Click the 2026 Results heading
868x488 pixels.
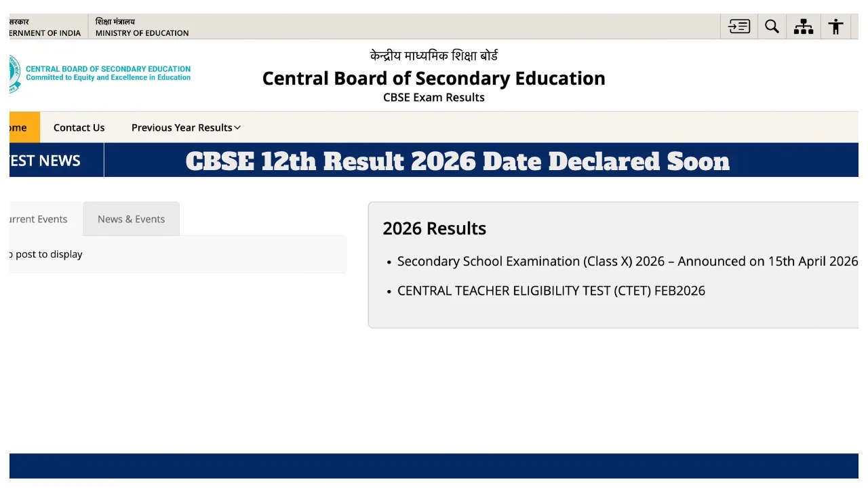click(x=434, y=228)
